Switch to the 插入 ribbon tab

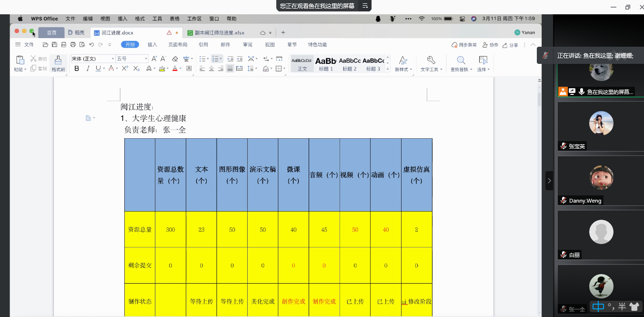pos(152,45)
